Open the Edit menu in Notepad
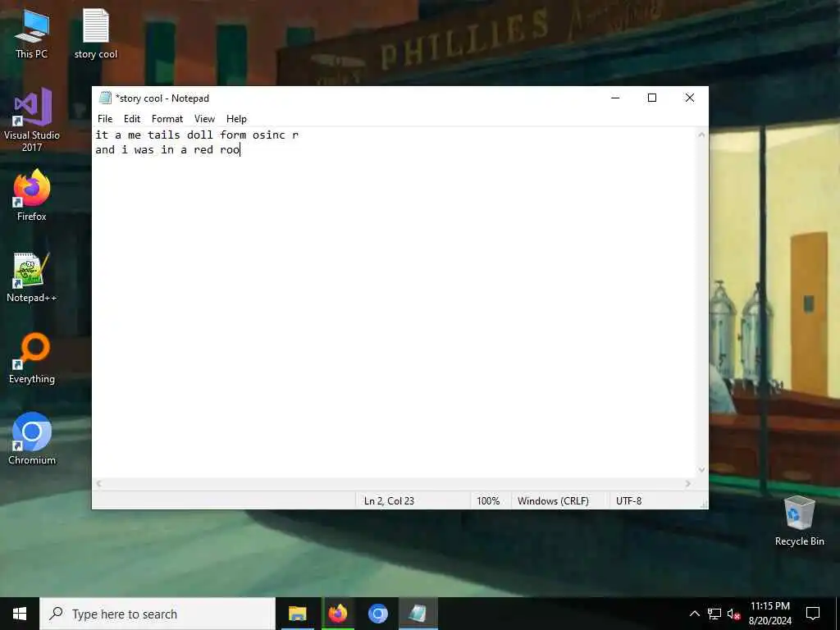The height and width of the screenshot is (630, 840). (132, 119)
